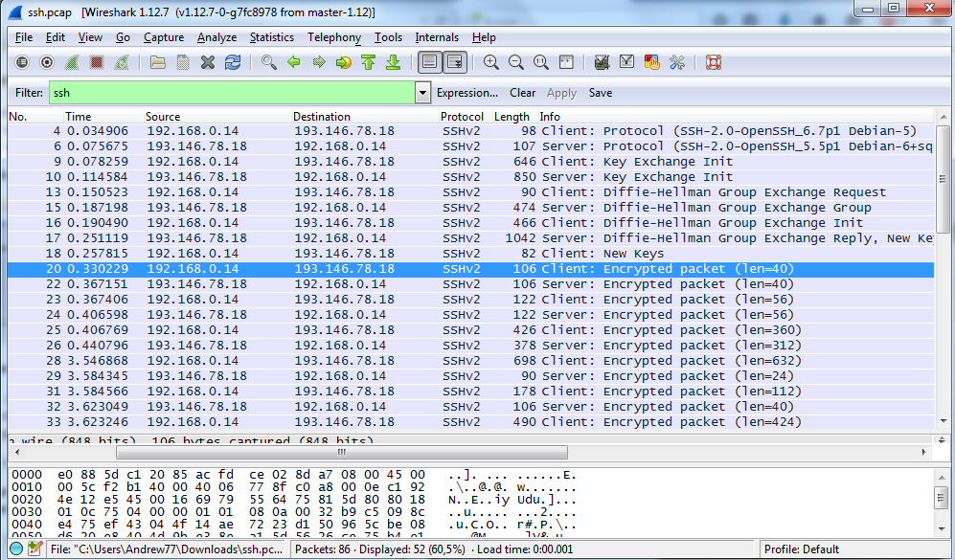This screenshot has width=955, height=560.
Task: Sort by the Source column header
Action: tap(217, 116)
